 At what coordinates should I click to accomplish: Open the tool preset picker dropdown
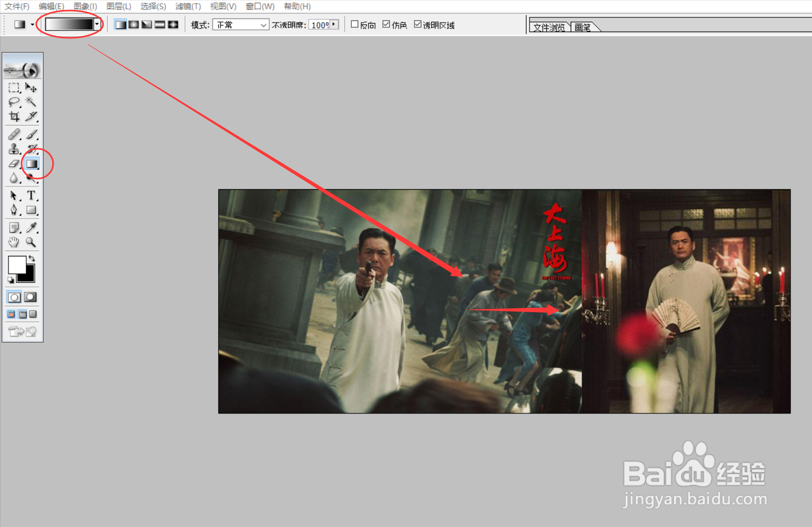tap(33, 25)
